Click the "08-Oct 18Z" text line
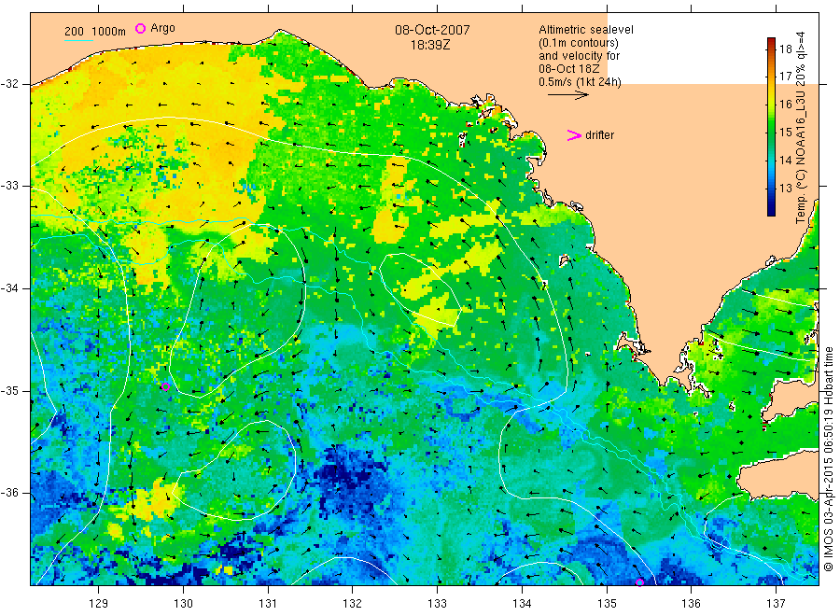Screen dimensions: 840x616 [569, 68]
